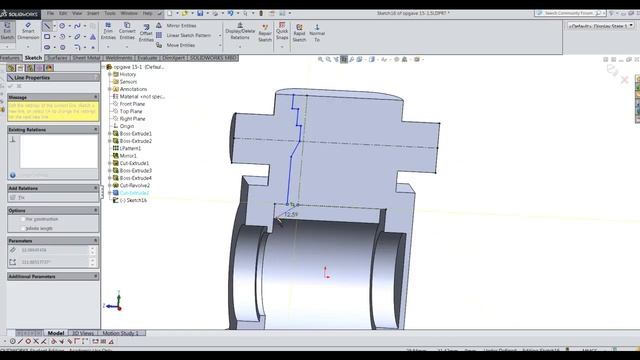Select Front Plane in feature tree
Screen dimensions: 640x360
point(132,104)
